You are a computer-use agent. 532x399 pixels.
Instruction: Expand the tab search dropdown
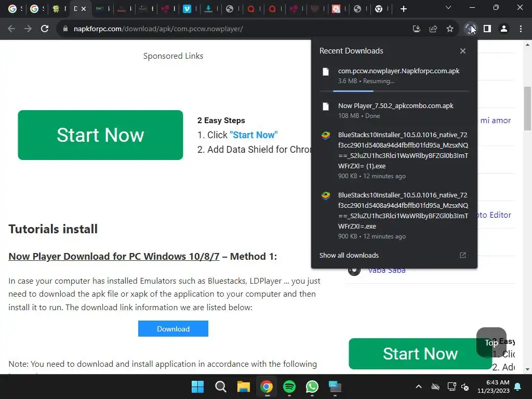448,7
